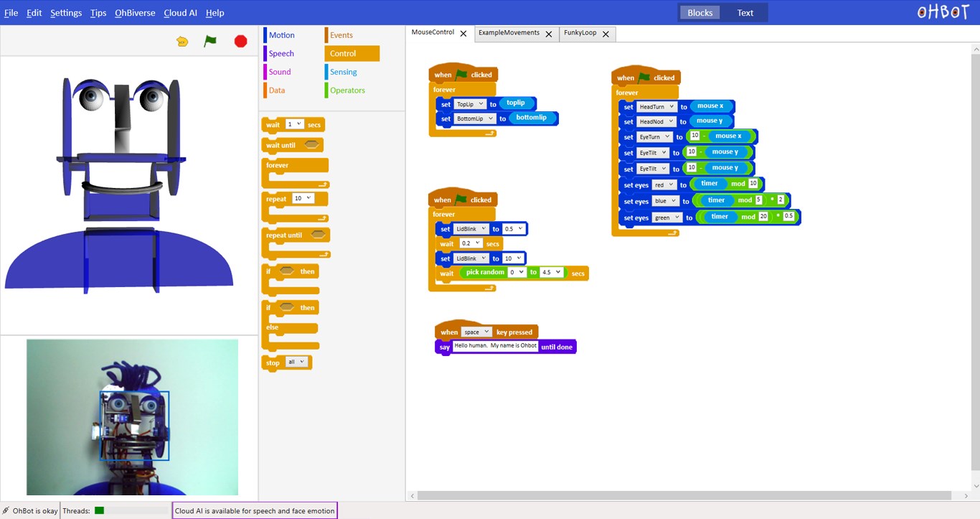This screenshot has height=519, width=980.
Task: Switch to the ExampleMovements tab
Action: coord(510,34)
